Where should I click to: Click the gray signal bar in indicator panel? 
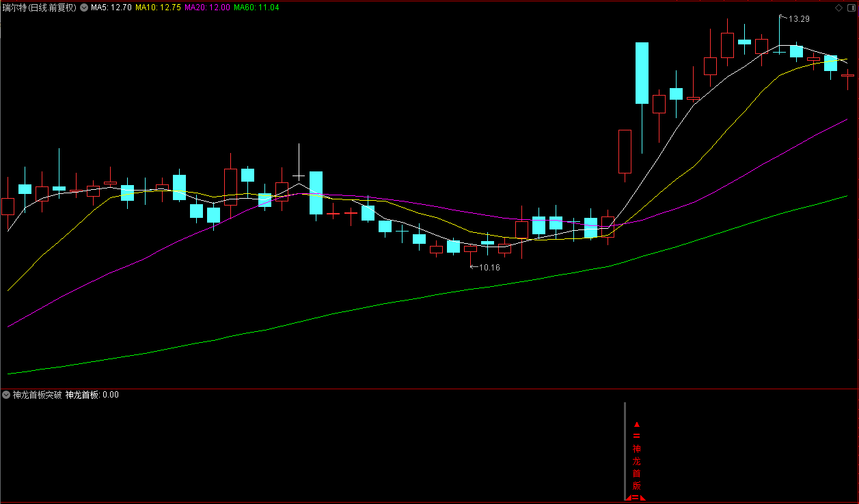pos(625,451)
